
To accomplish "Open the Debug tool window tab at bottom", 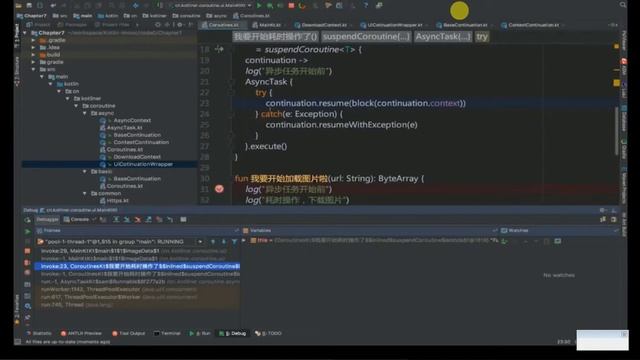I will pyautogui.click(x=233, y=333).
